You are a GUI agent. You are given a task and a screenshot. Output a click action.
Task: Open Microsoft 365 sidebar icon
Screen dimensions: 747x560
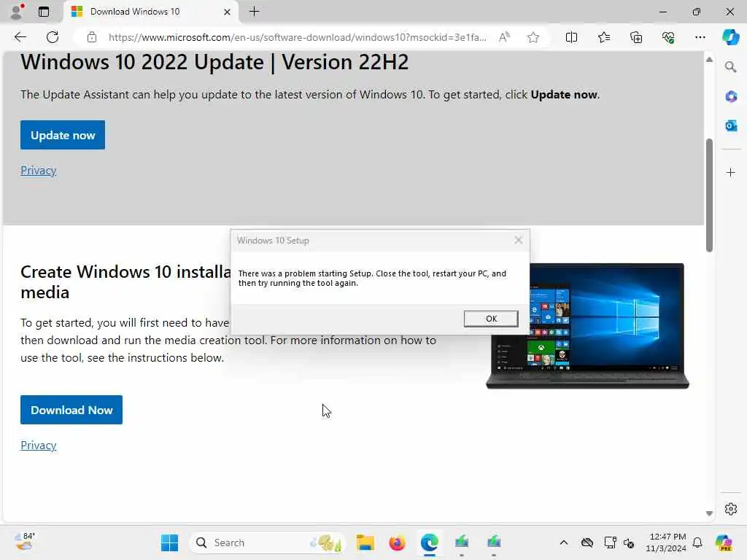point(731,97)
